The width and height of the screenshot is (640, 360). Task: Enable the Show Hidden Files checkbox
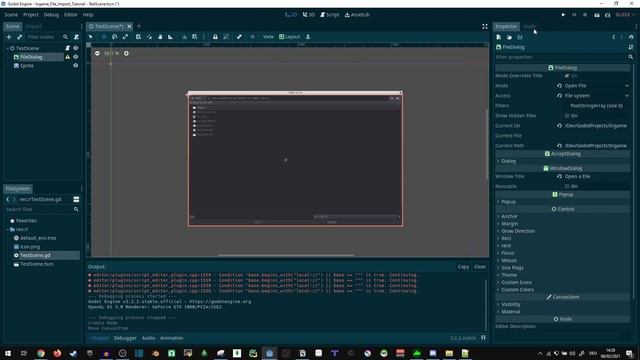[567, 116]
